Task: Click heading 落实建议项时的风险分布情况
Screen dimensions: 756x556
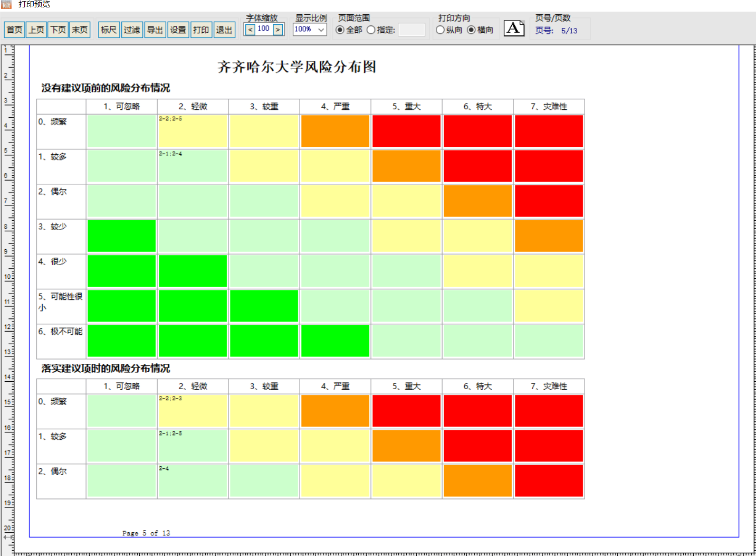Action: (x=106, y=369)
